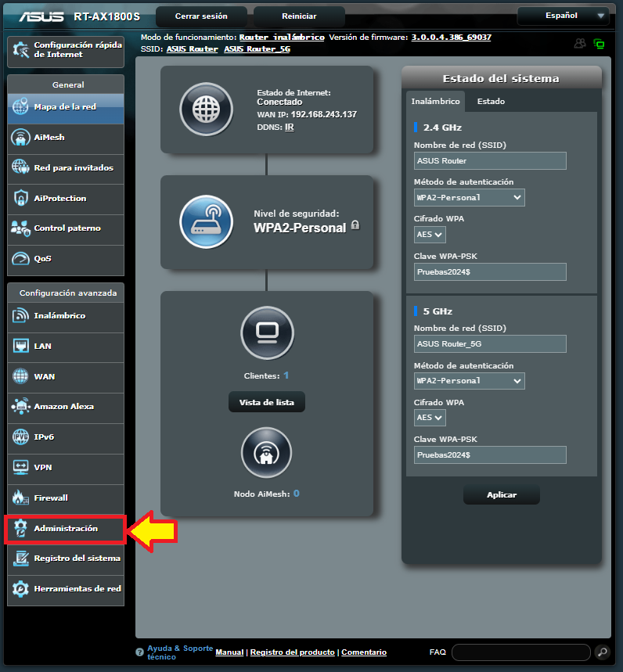Screen dimensions: 623x672
Task: Click the Vista de lista button
Action: tap(267, 402)
